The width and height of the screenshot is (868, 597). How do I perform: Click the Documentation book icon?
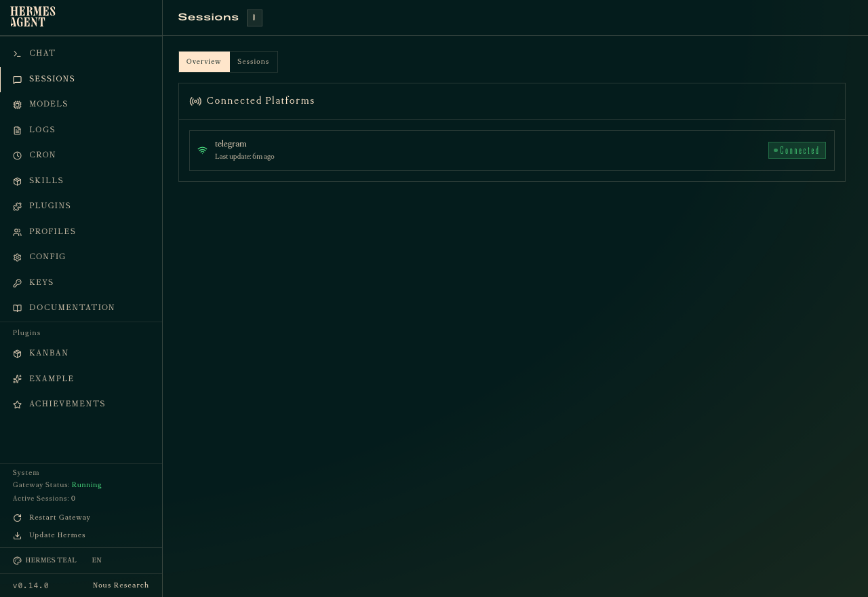pyautogui.click(x=17, y=308)
